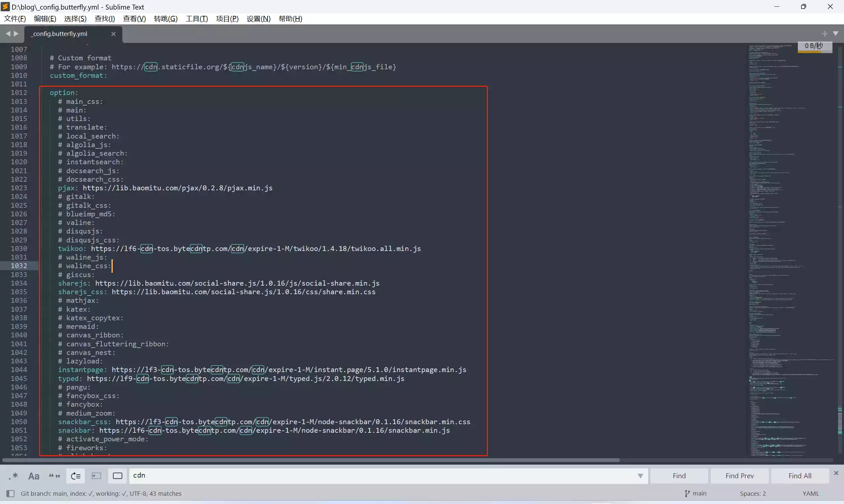The image size is (844, 504).
Task: Toggle highlight matches option
Action: point(117,476)
